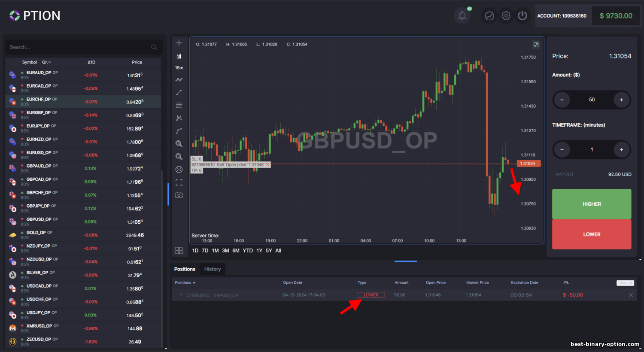The image size is (644, 352).
Task: Open the 15m chart interval selector
Action: (x=179, y=68)
